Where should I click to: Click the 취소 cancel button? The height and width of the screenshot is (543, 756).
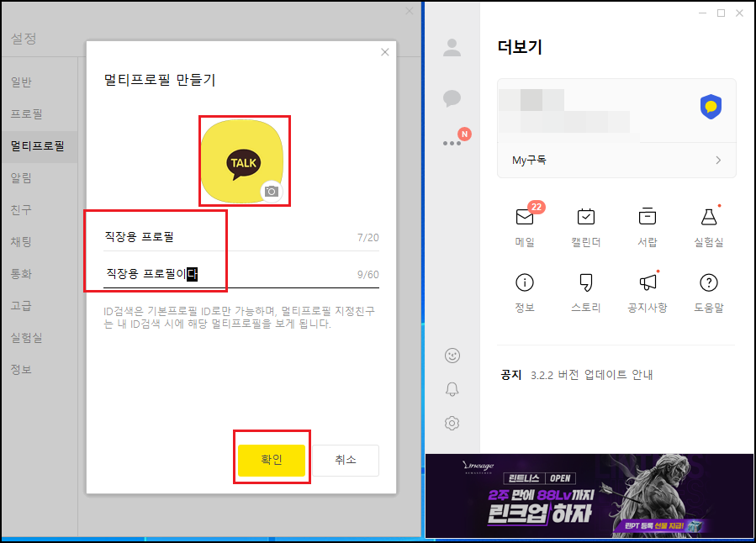[346, 460]
